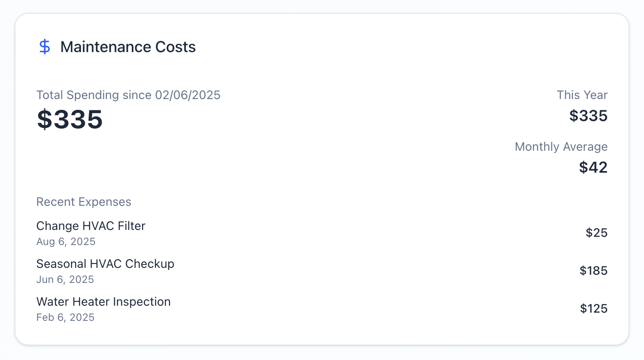Viewport: 644px width, 360px height.
Task: Click the Feb 6, 2025 expense date
Action: point(65,317)
